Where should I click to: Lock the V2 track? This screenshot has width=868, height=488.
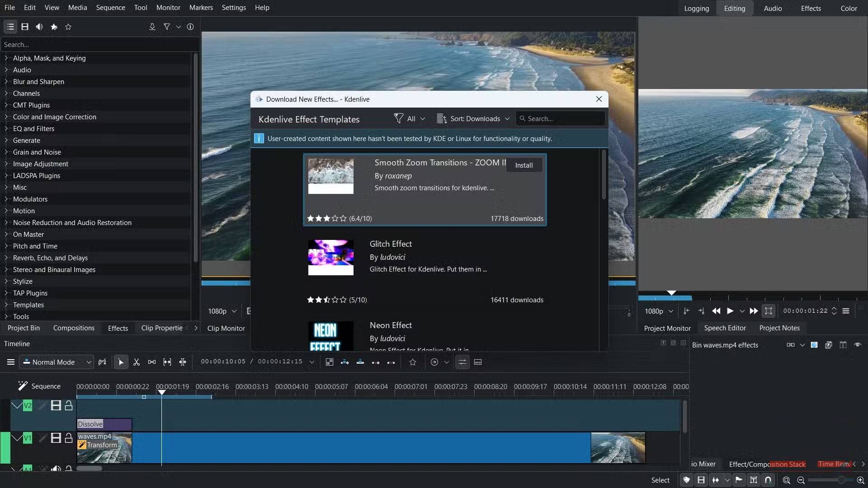69,405
